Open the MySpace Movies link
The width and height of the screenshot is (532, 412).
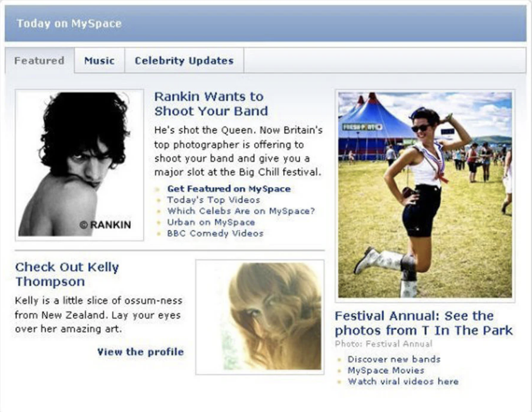tap(386, 370)
